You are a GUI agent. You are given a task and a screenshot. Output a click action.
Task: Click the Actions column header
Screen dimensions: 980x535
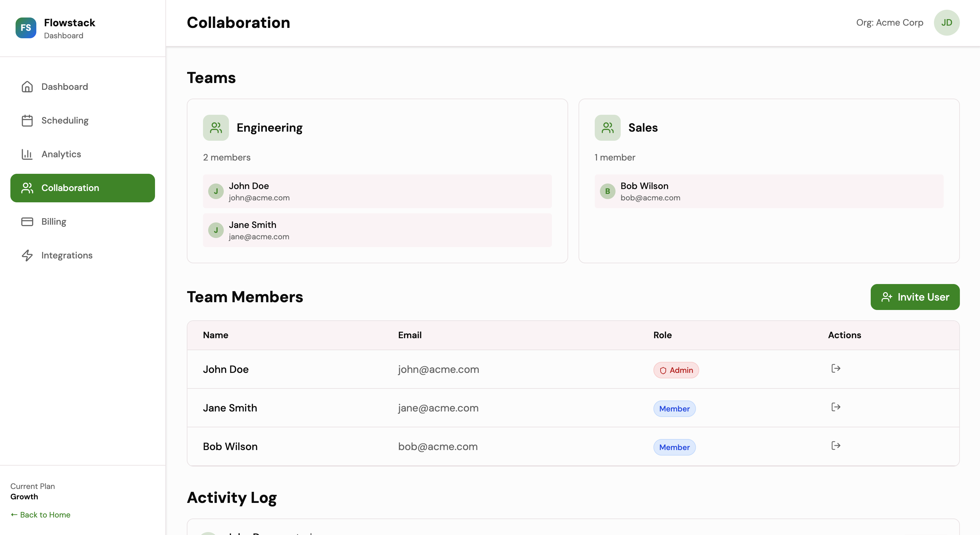pos(844,335)
